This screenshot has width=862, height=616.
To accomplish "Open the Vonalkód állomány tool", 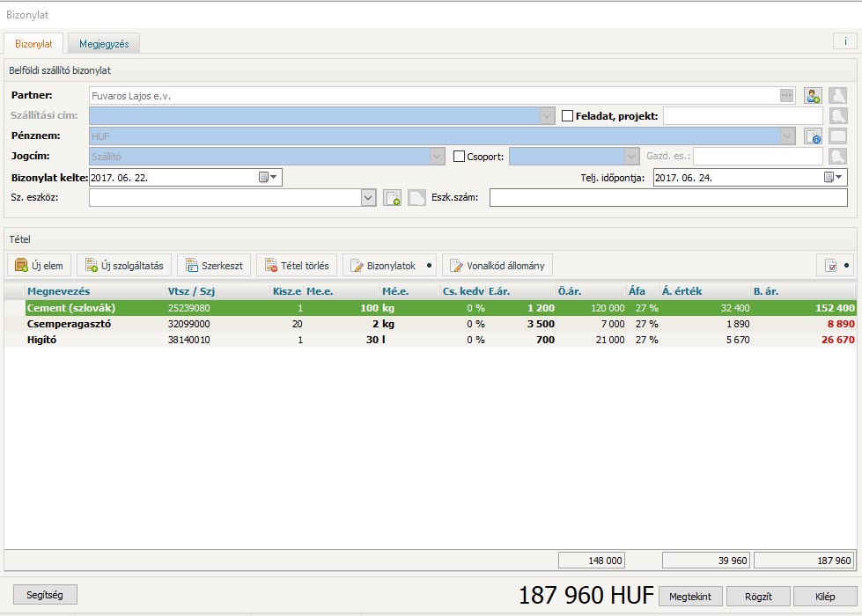I will (x=498, y=266).
